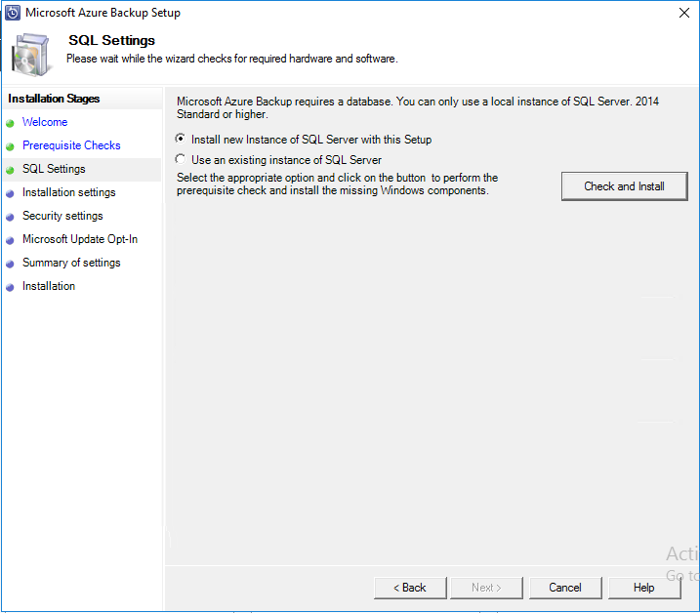Click the green bullet beside SQL Settings
Viewport: 700px width, 613px height.
click(x=10, y=170)
